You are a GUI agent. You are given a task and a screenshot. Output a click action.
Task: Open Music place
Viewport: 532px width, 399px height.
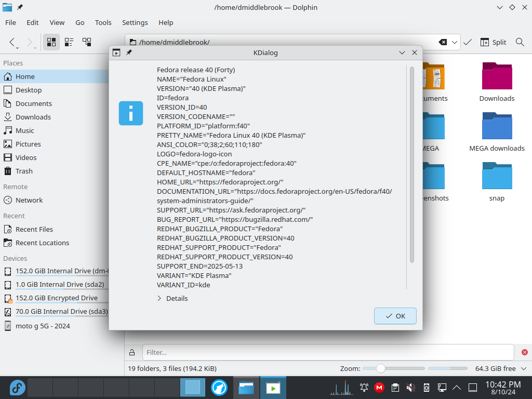click(55, 130)
